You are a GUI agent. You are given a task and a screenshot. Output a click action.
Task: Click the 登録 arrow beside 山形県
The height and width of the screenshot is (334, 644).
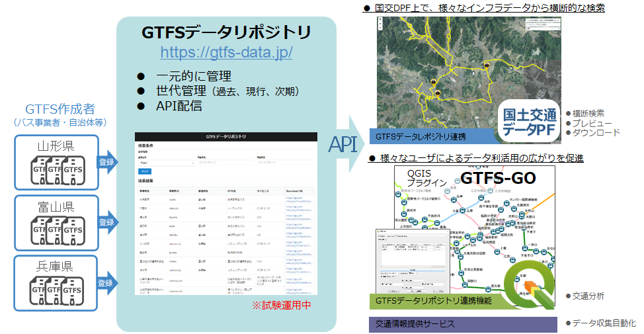(x=107, y=162)
